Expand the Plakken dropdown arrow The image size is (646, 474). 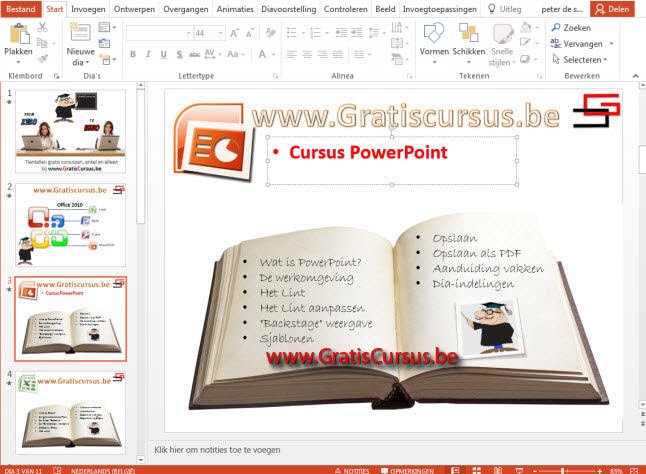tap(19, 62)
